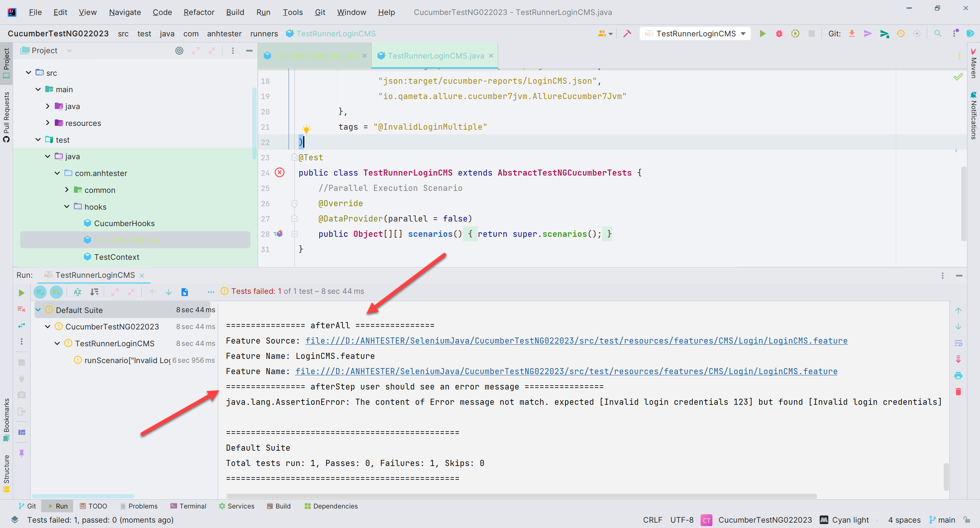The width and height of the screenshot is (980, 528).
Task: Run TestRunnerLoginCMS with the green play icon
Action: click(762, 34)
